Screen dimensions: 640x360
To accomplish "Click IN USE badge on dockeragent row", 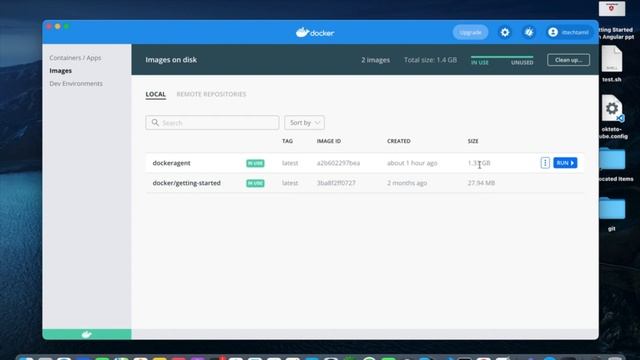I will tap(255, 163).
